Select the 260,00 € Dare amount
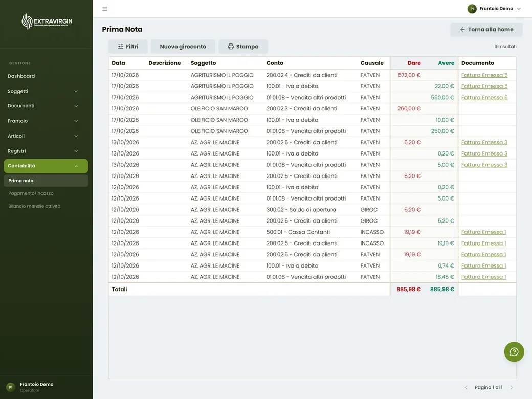Viewport: 532px width, 399px height. point(409,108)
